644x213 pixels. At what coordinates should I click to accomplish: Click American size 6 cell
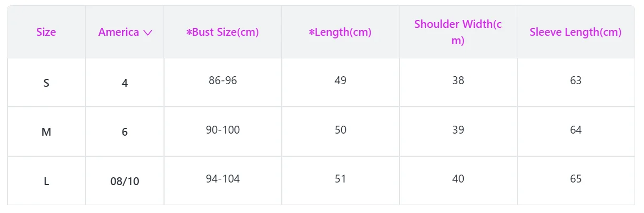point(125,132)
